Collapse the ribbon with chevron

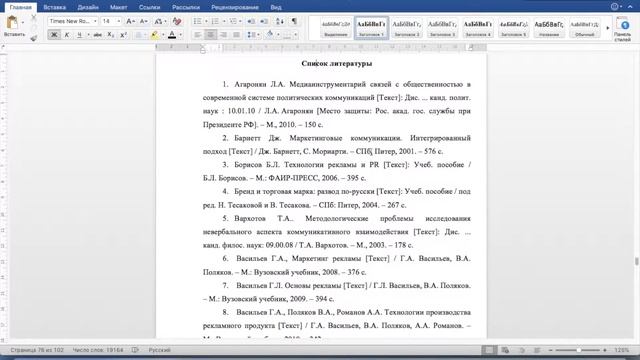coord(630,7)
